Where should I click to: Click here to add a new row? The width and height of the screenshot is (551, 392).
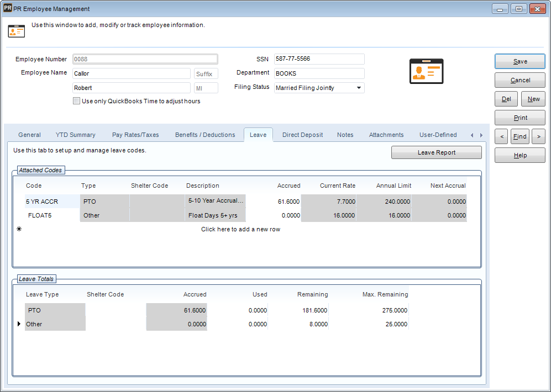point(240,229)
